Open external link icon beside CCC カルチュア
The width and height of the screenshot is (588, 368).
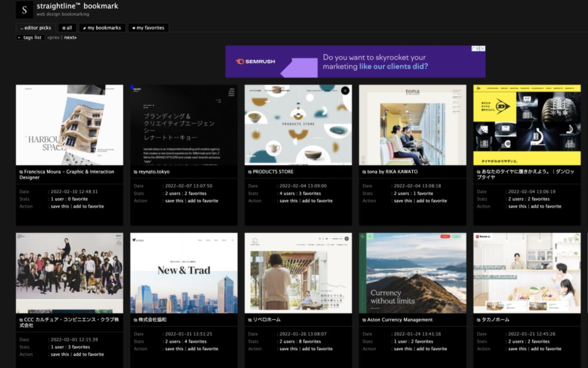point(21,320)
